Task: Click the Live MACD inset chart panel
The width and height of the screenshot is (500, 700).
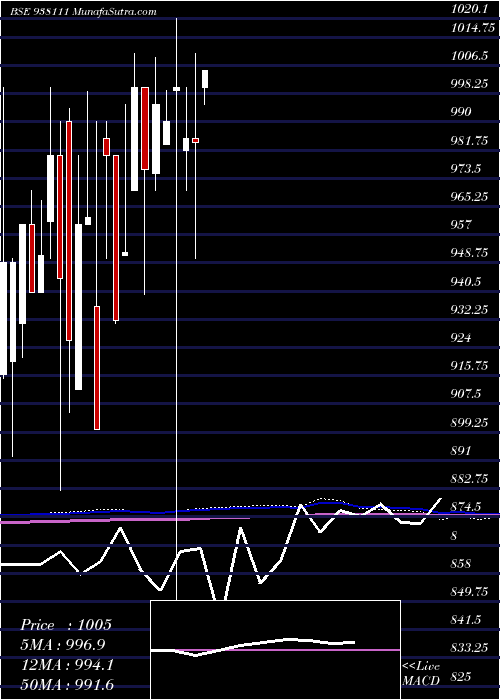Action: tap(276, 650)
